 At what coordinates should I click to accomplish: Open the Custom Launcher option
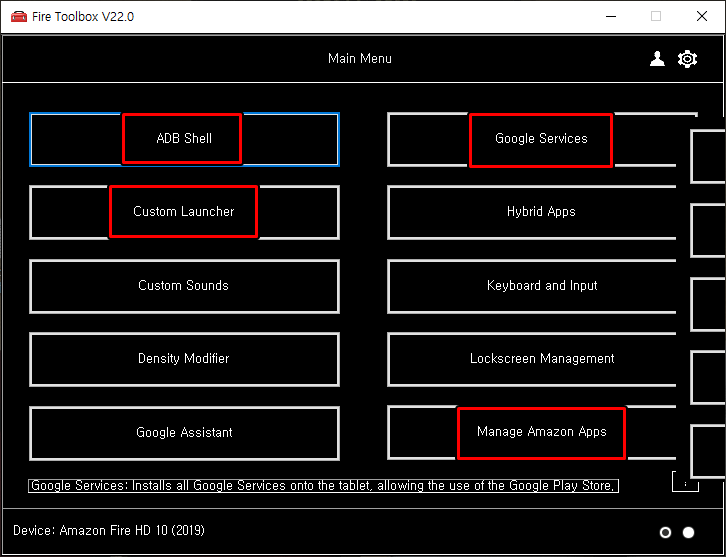point(184,212)
